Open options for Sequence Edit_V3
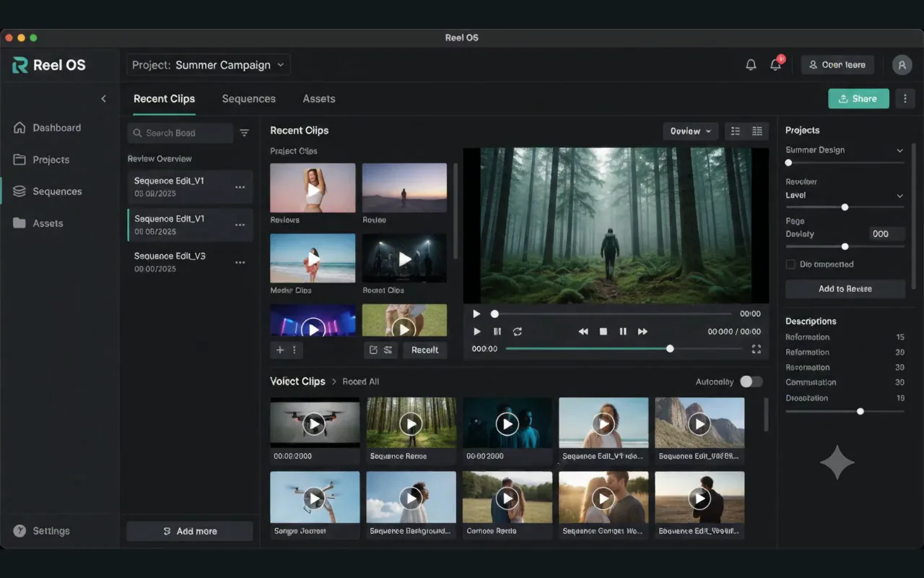 (x=240, y=262)
